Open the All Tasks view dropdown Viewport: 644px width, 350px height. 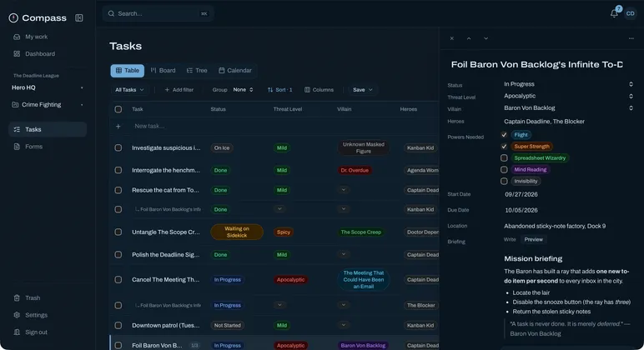(x=129, y=90)
